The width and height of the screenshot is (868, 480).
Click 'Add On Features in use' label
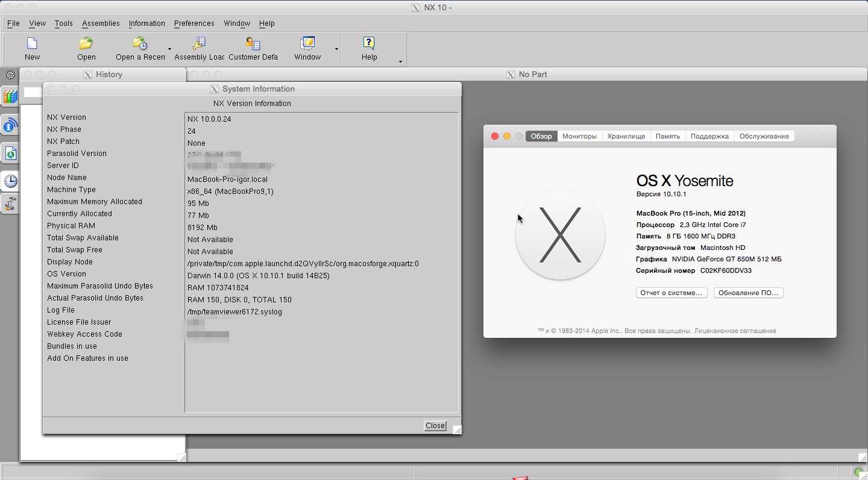[x=87, y=358]
